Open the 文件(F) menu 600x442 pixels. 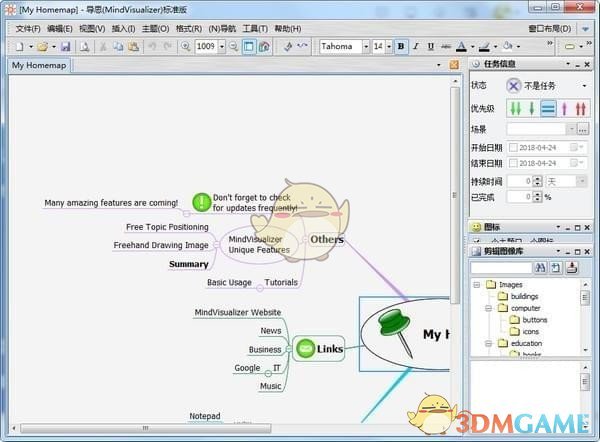coord(28,28)
